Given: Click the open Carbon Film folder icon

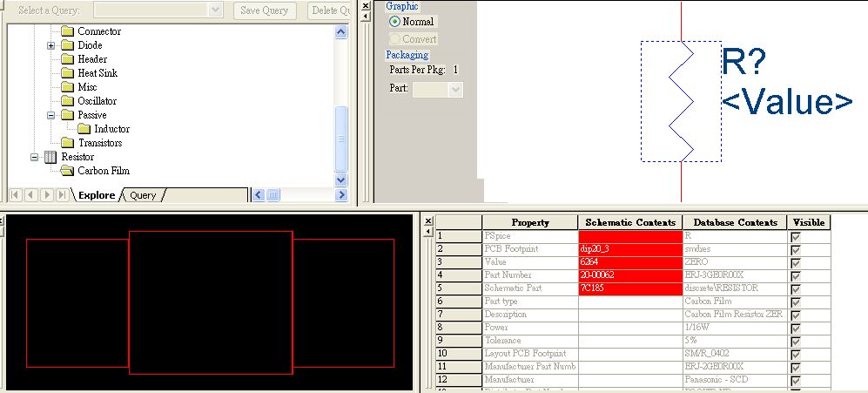Looking at the screenshot, I should pos(68,171).
